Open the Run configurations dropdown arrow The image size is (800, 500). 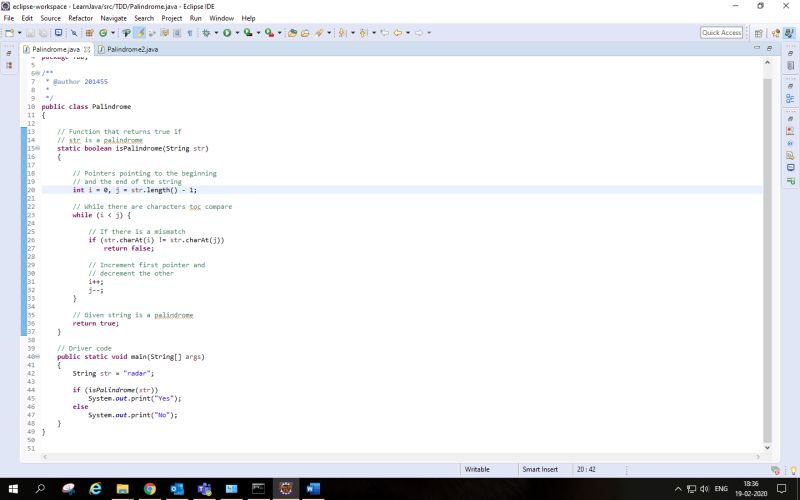pyautogui.click(x=237, y=33)
